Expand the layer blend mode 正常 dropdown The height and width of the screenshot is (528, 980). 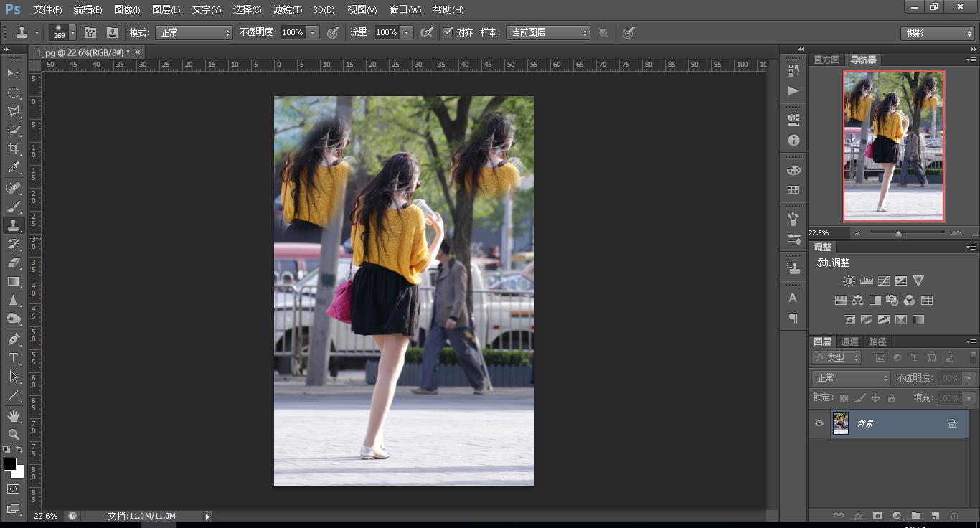click(851, 378)
